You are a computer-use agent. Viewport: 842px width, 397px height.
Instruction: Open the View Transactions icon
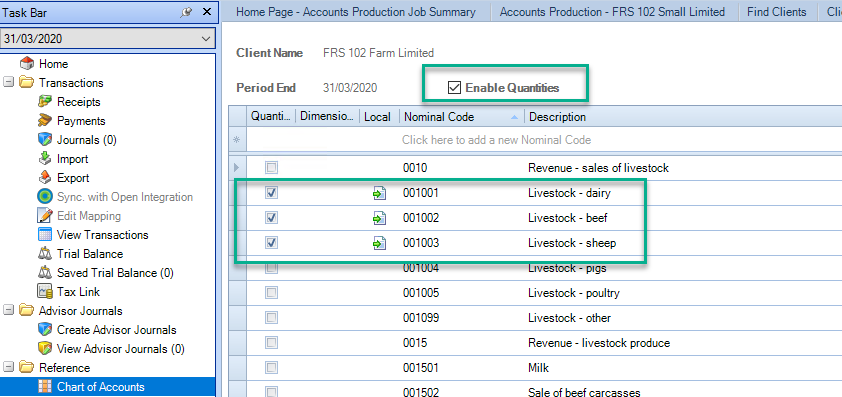pos(45,235)
